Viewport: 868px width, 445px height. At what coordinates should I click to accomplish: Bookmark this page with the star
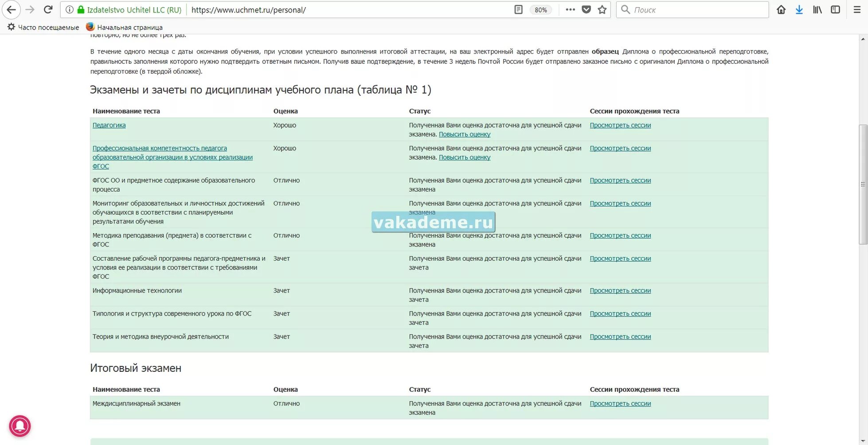(x=602, y=10)
